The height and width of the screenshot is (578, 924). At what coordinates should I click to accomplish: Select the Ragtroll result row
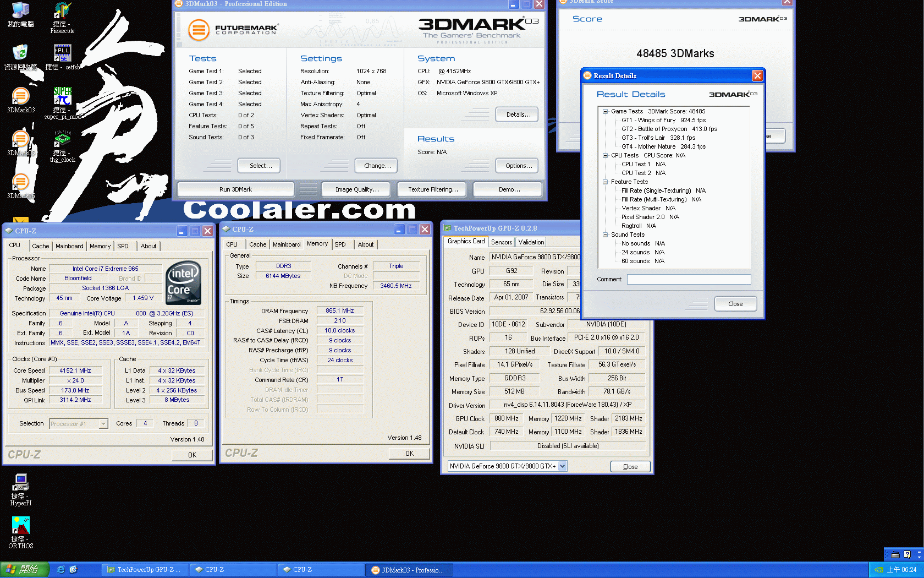(x=639, y=226)
